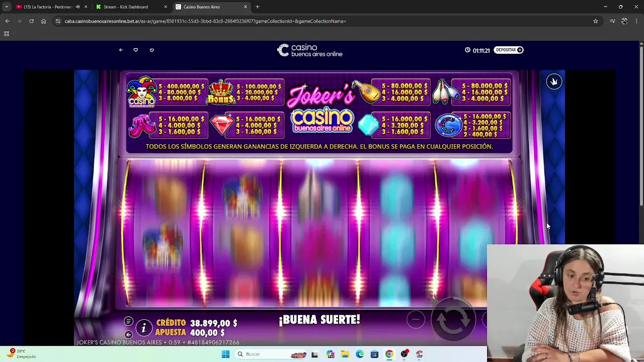Image resolution: width=644 pixels, height=362 pixels.
Task: Click the session clock icon
Action: point(467,50)
